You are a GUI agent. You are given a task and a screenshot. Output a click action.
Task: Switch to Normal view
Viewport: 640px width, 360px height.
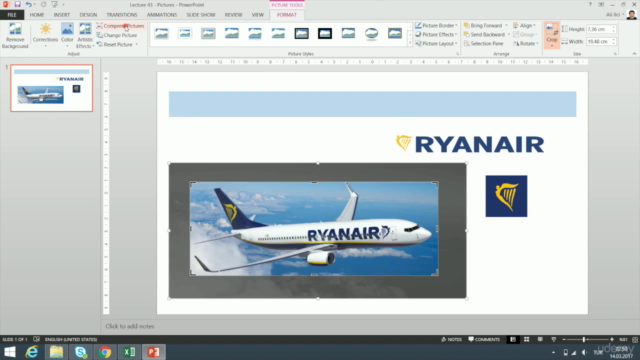(x=513, y=339)
